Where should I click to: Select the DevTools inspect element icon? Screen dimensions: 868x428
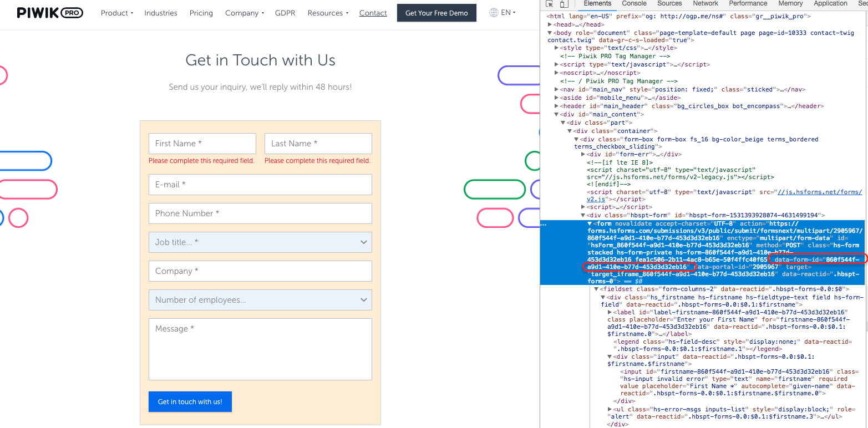pos(550,4)
